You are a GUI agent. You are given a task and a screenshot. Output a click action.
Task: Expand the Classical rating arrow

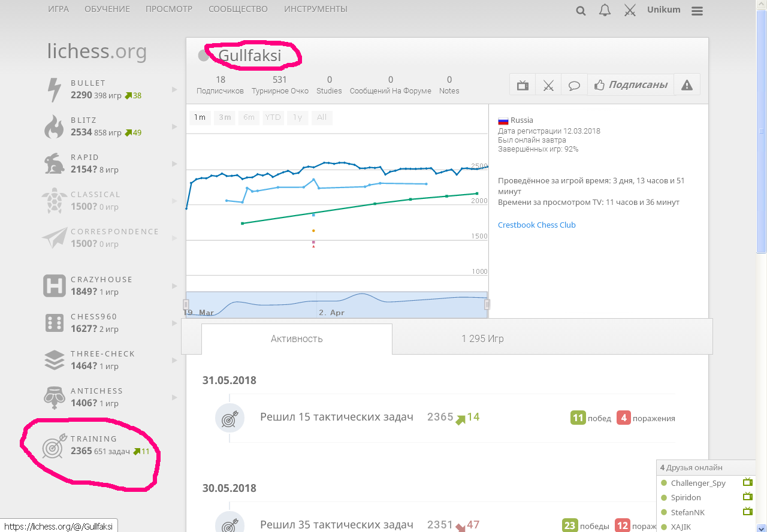174,201
